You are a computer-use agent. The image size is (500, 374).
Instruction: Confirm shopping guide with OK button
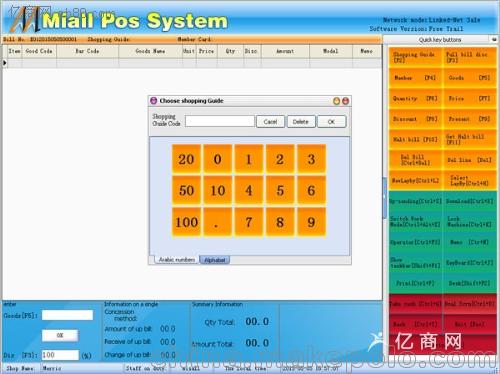331,122
